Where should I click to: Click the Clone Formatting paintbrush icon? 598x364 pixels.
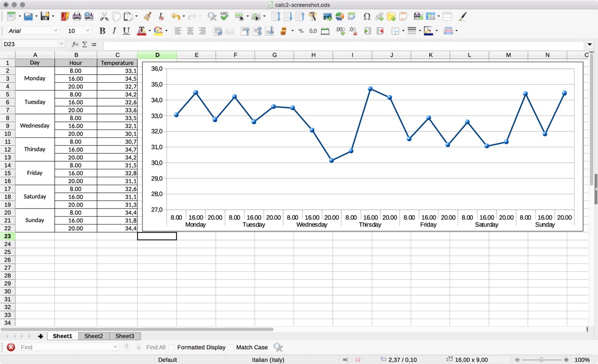coord(148,16)
